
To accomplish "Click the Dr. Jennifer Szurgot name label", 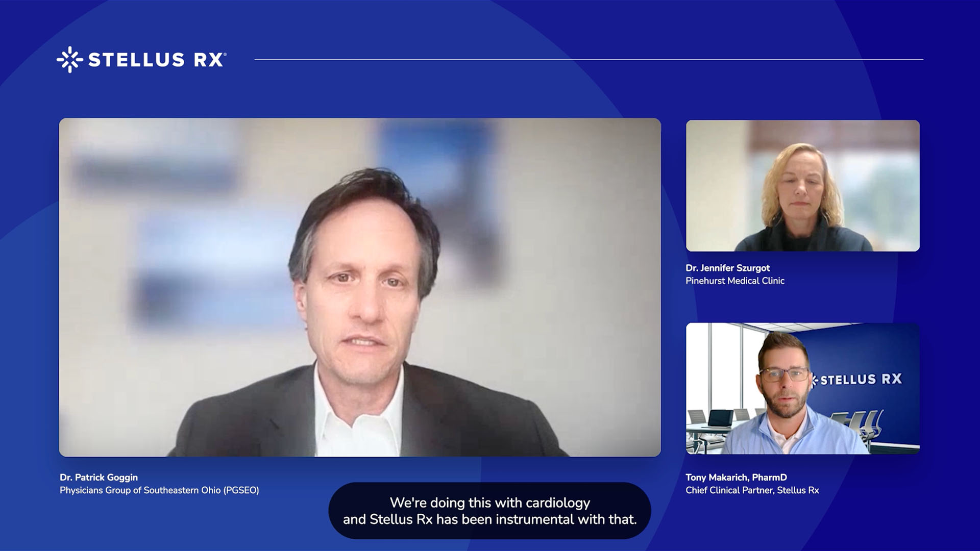I will click(727, 268).
